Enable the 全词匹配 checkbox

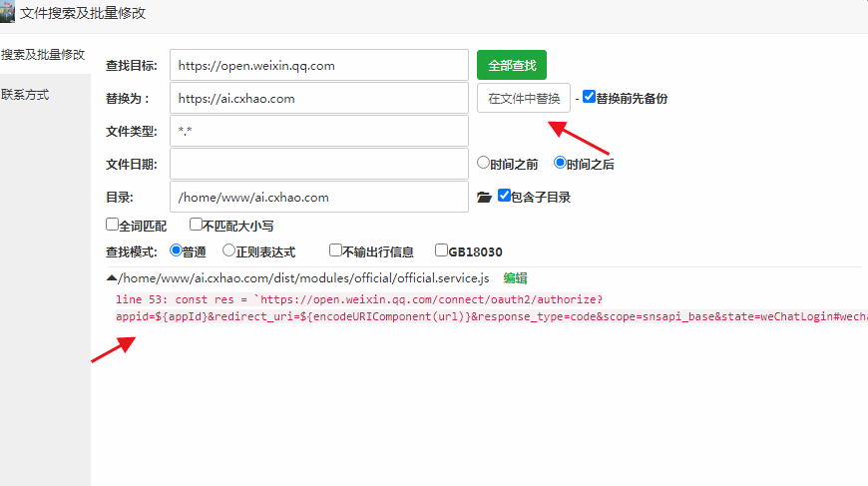coord(112,225)
